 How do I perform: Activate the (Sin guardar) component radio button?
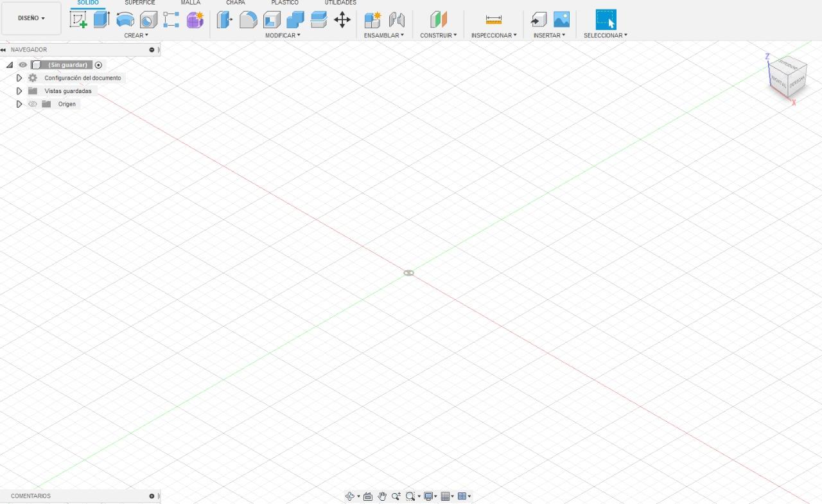pyautogui.click(x=98, y=65)
